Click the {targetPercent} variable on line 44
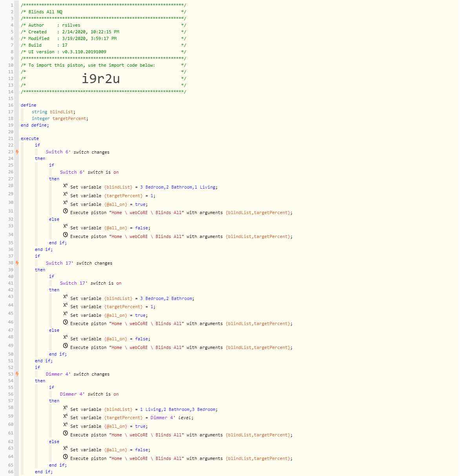462x476 pixels. pos(124,307)
